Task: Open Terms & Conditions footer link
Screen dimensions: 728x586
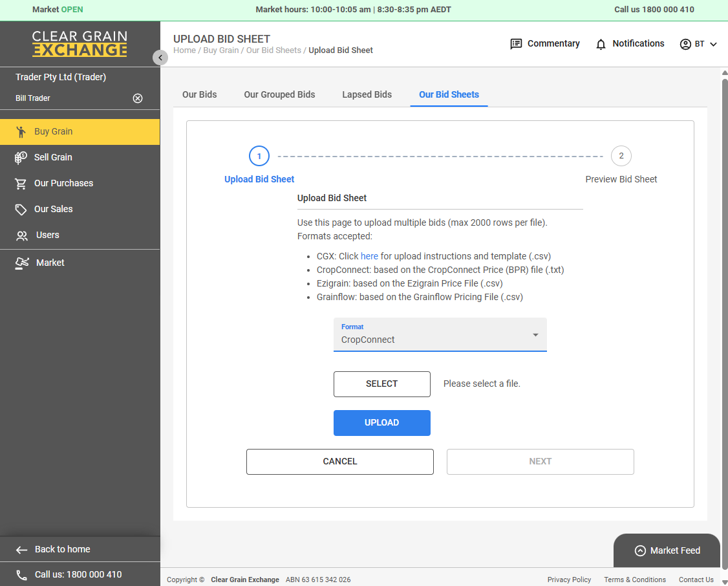Action: [635, 580]
